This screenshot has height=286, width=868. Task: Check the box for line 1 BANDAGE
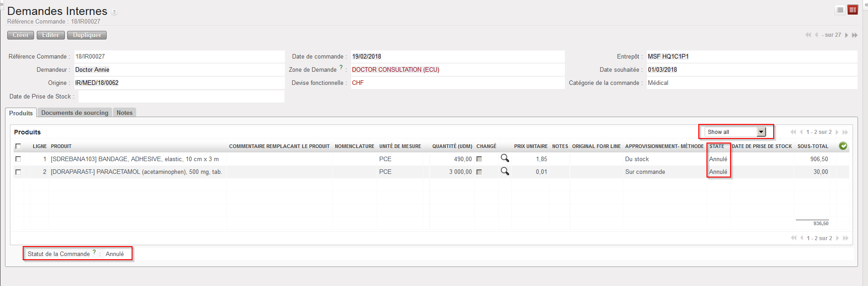pyautogui.click(x=18, y=159)
